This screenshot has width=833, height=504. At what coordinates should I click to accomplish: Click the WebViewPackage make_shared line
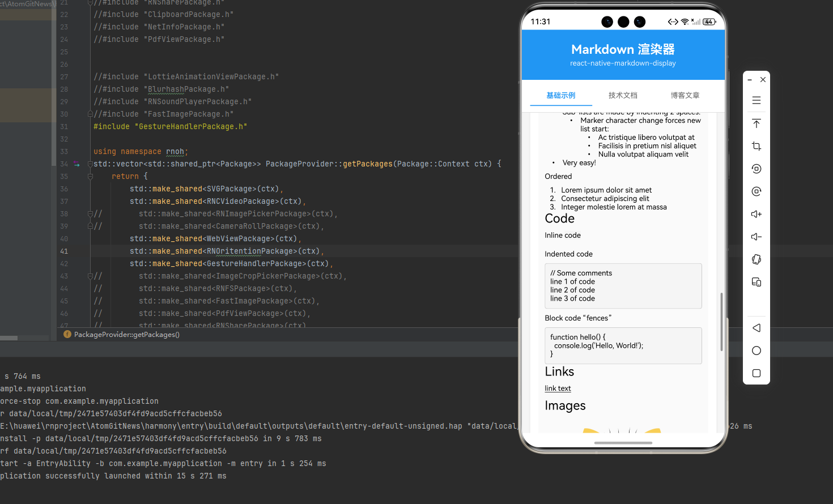pos(215,239)
